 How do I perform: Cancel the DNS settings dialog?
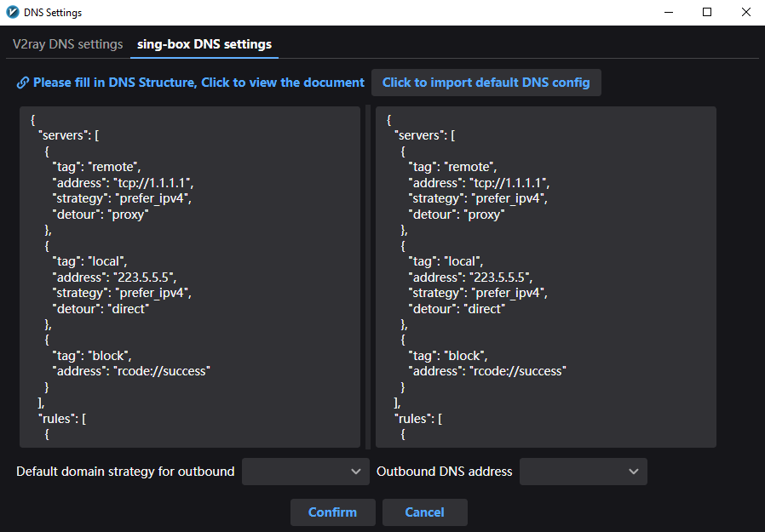point(424,512)
